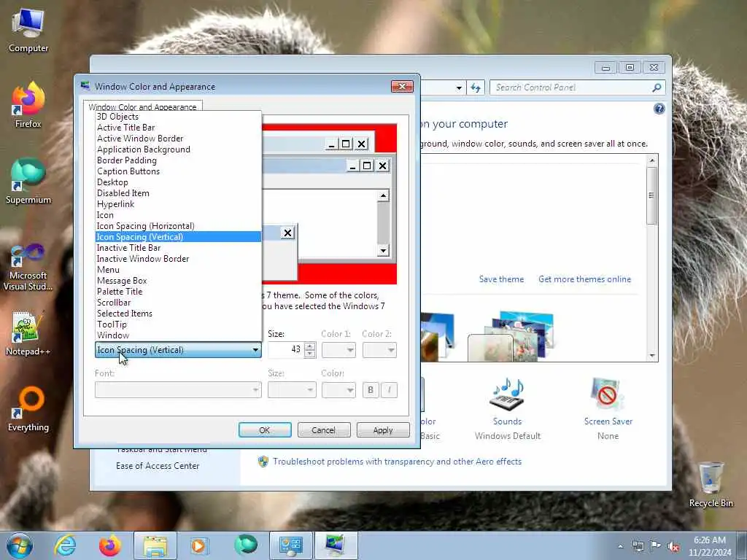Select Border Padding in the list
This screenshot has width=747, height=560.
click(x=178, y=160)
